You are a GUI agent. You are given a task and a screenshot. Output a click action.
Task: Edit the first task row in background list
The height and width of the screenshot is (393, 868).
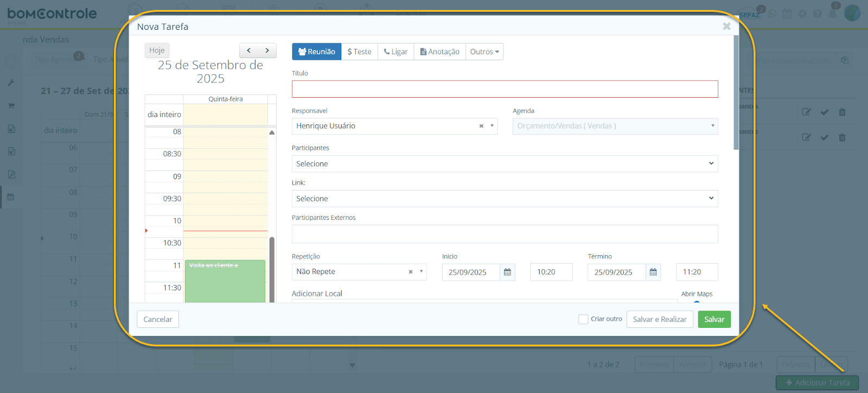[x=807, y=112]
